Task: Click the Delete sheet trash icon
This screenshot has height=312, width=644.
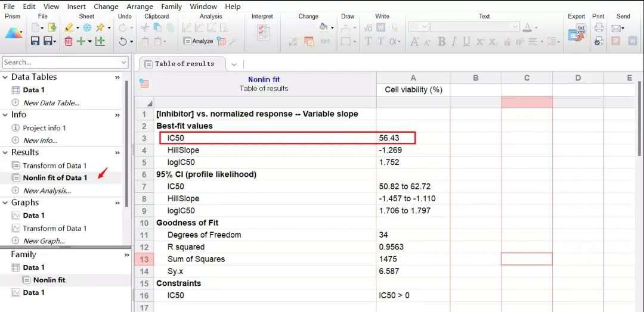Action: [x=69, y=41]
